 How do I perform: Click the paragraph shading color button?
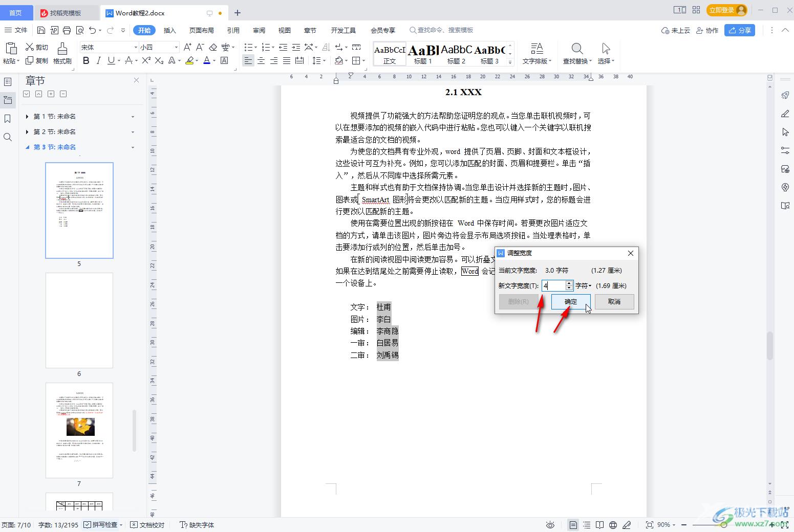[338, 60]
